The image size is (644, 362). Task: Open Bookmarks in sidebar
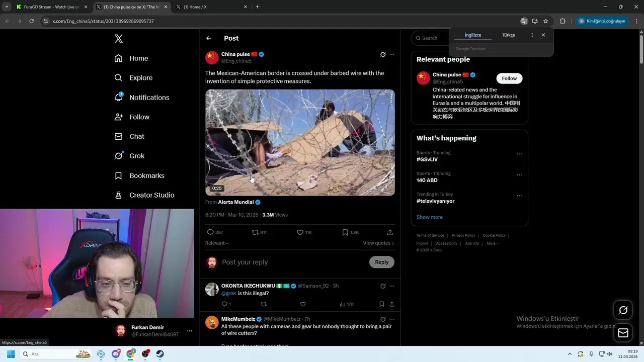[x=139, y=175]
